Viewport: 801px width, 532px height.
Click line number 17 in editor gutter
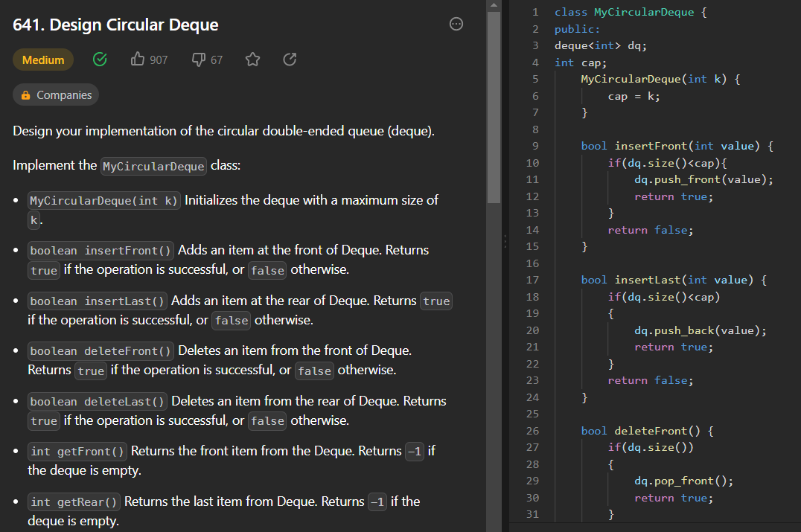pos(532,280)
